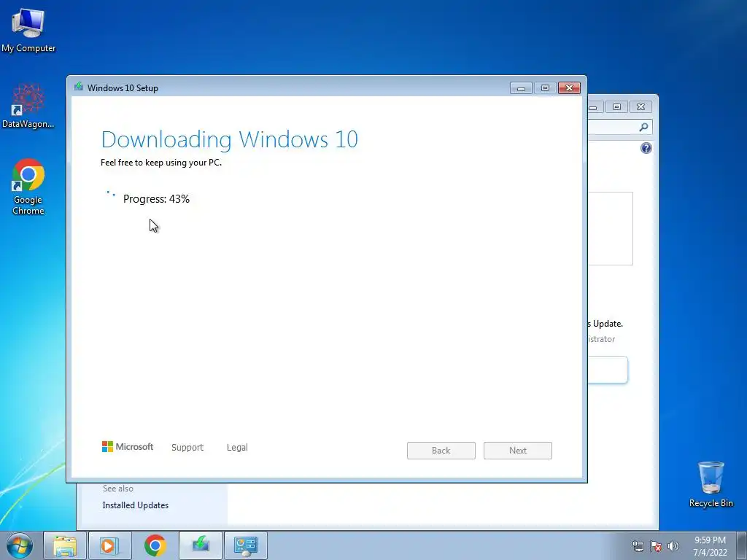Open Google Chrome from the taskbar
This screenshot has height=560, width=747.
coord(155,545)
